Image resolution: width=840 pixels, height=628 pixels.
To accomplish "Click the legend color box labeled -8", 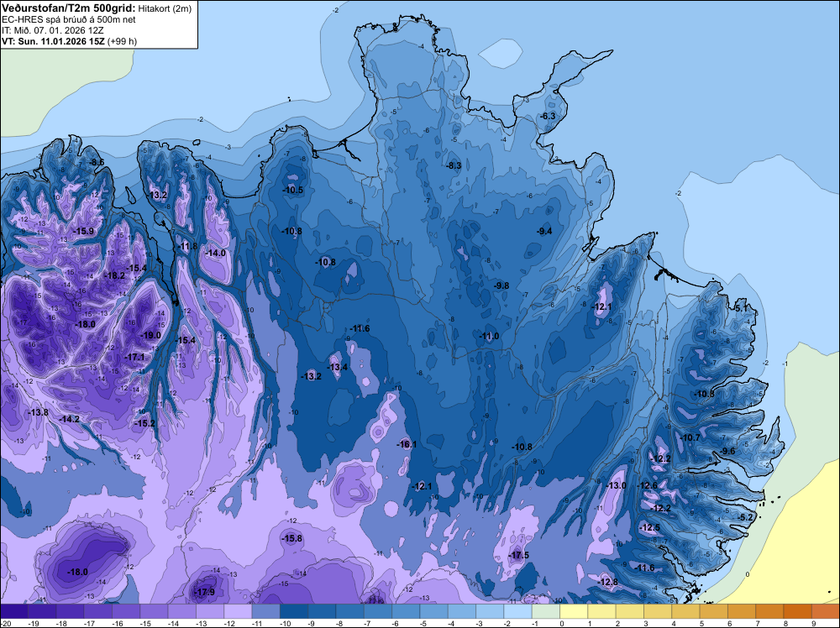I will coord(349,611).
